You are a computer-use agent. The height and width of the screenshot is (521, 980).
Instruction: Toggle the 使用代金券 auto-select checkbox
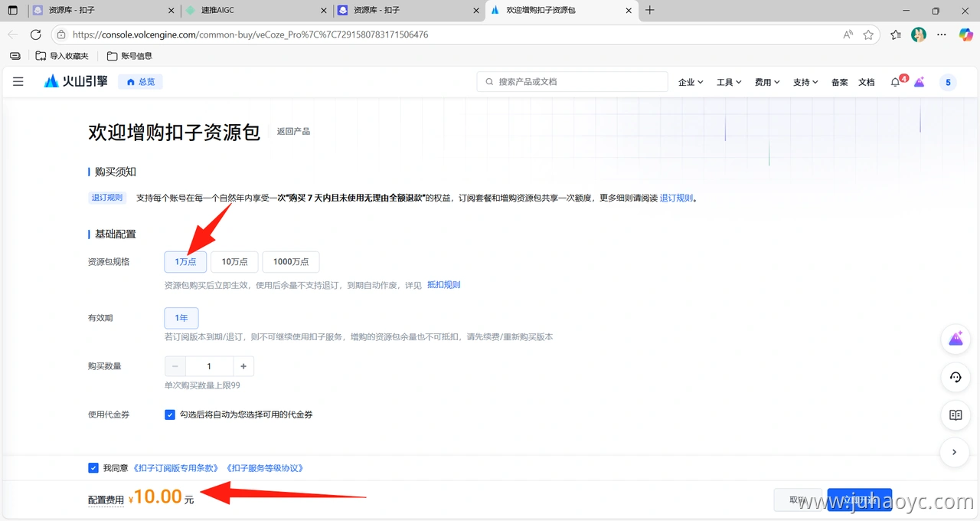170,415
